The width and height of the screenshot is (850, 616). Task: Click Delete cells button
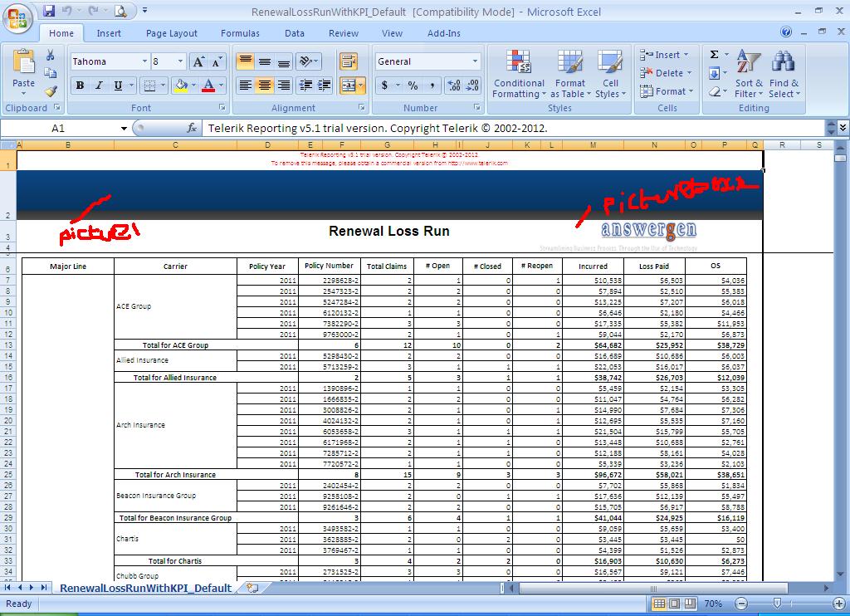[x=666, y=73]
